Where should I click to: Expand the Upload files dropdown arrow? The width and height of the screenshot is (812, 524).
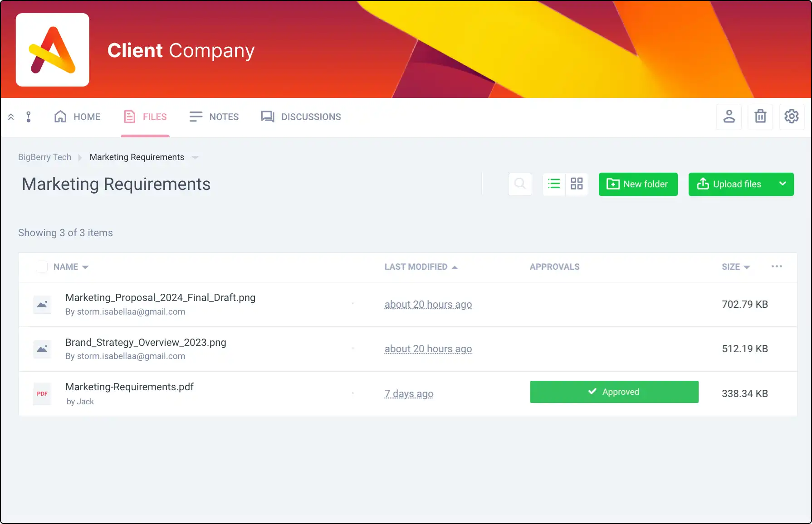(783, 184)
